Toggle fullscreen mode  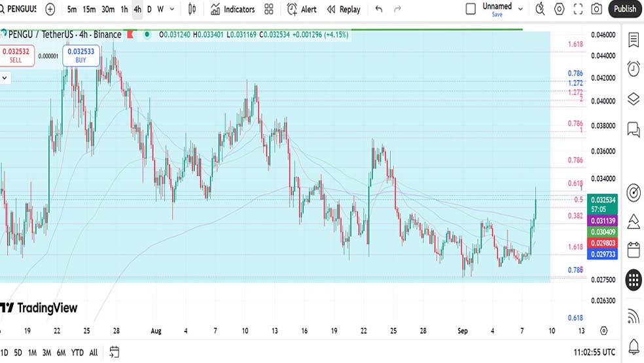578,9
